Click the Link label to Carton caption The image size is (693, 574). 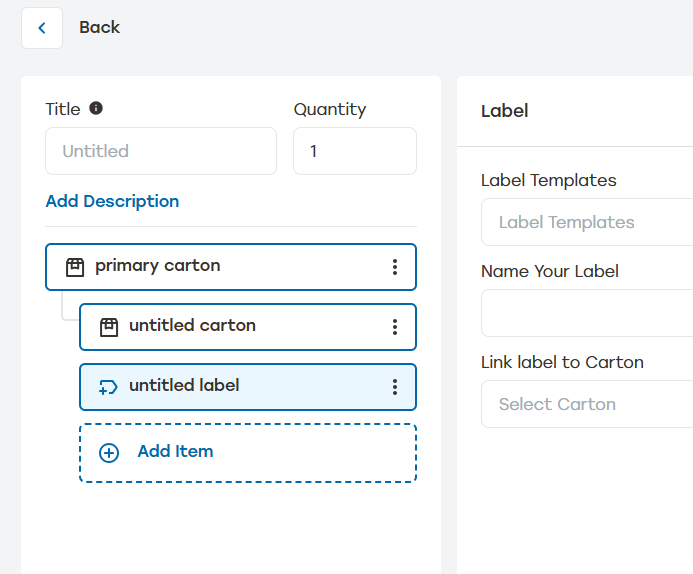pyautogui.click(x=562, y=362)
